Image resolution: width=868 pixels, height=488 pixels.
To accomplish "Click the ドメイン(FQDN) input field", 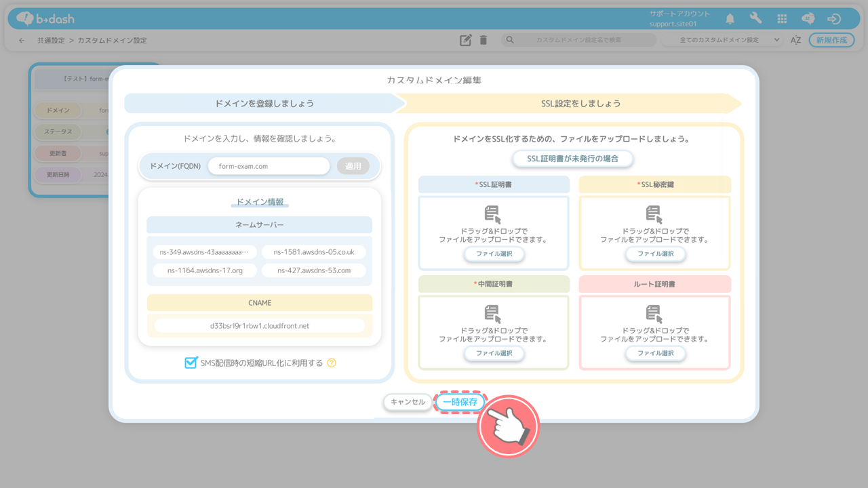I will click(x=269, y=166).
